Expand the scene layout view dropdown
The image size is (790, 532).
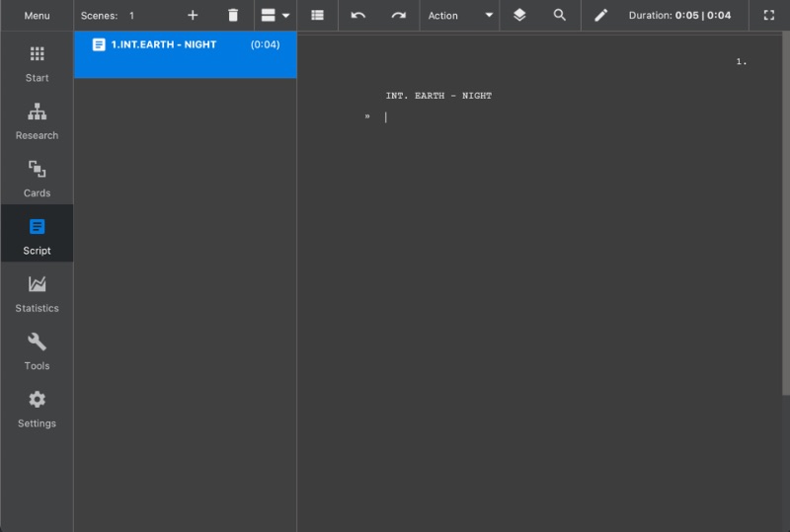[276, 15]
